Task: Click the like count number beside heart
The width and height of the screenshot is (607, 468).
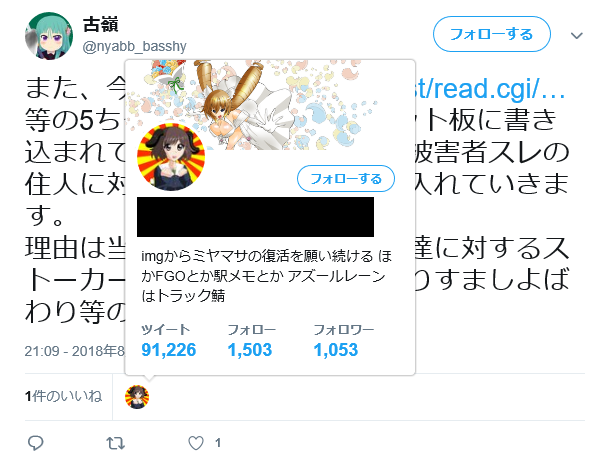Action: point(218,443)
